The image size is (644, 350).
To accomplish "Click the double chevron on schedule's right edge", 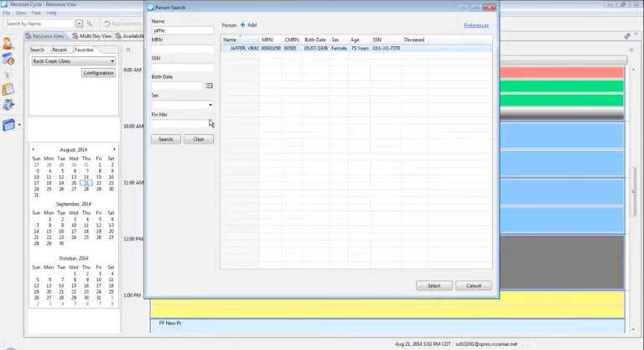I will (631, 50).
